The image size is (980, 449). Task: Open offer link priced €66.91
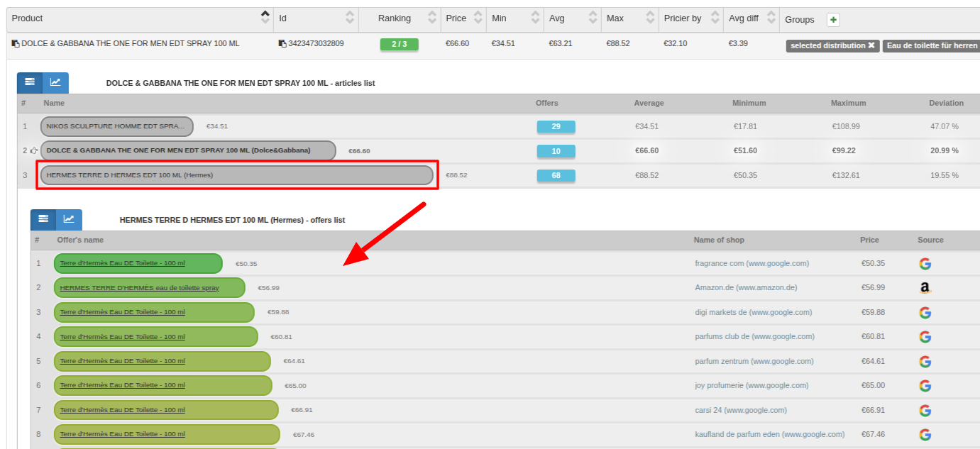[122, 410]
